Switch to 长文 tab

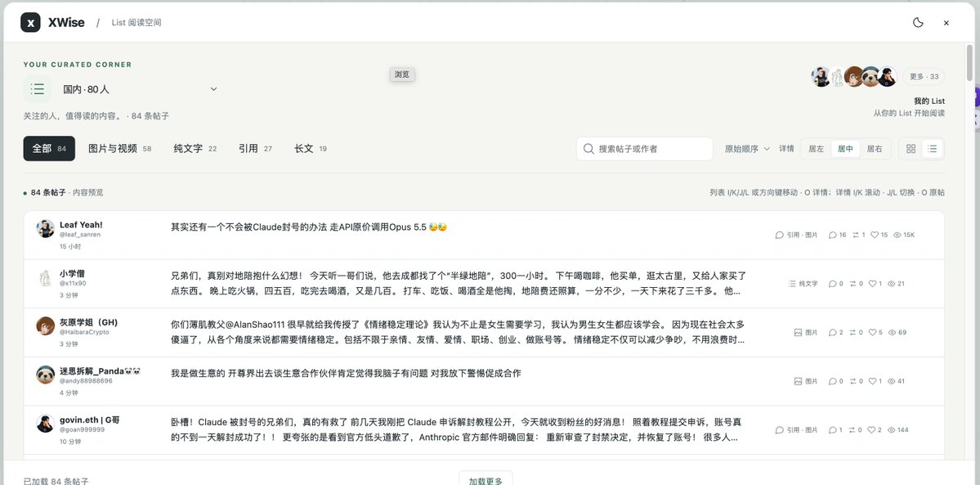click(311, 148)
